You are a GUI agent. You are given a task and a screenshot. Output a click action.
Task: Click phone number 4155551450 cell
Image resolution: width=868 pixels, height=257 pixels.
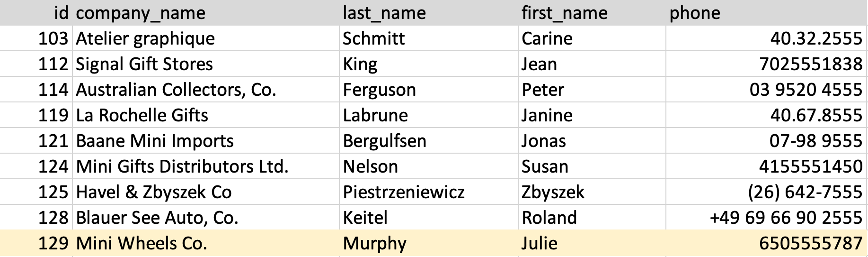810,166
